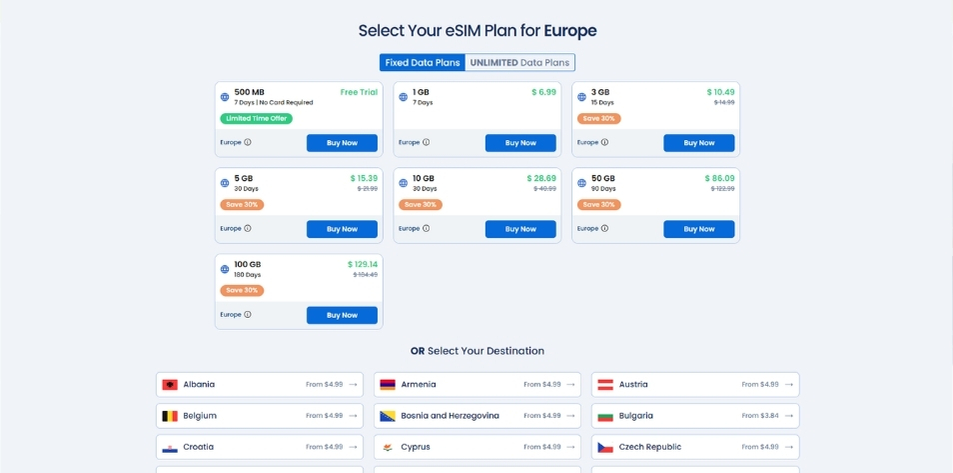Switch to UNLIMITED Data Plans tab
This screenshot has height=473, width=953.
click(520, 62)
